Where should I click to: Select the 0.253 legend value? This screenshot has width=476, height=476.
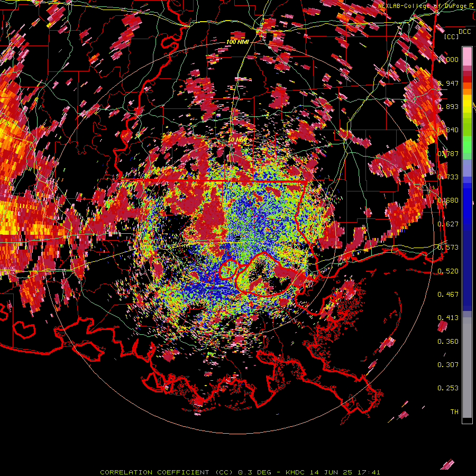coord(448,388)
